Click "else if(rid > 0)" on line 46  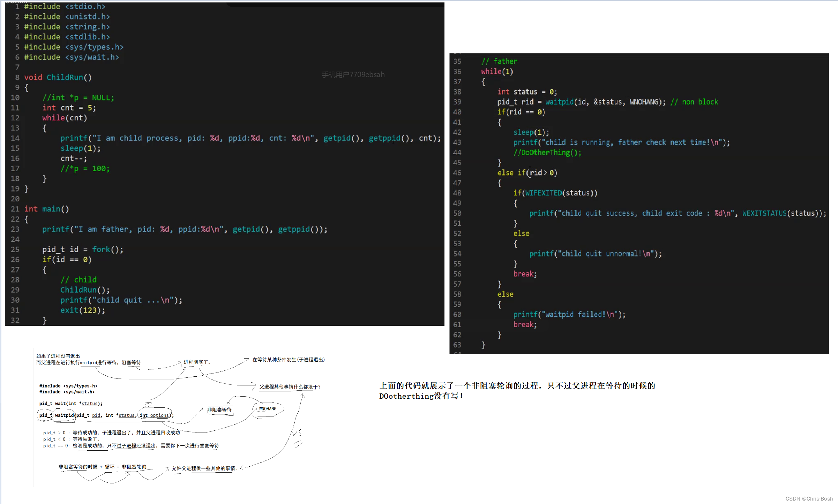tap(527, 173)
